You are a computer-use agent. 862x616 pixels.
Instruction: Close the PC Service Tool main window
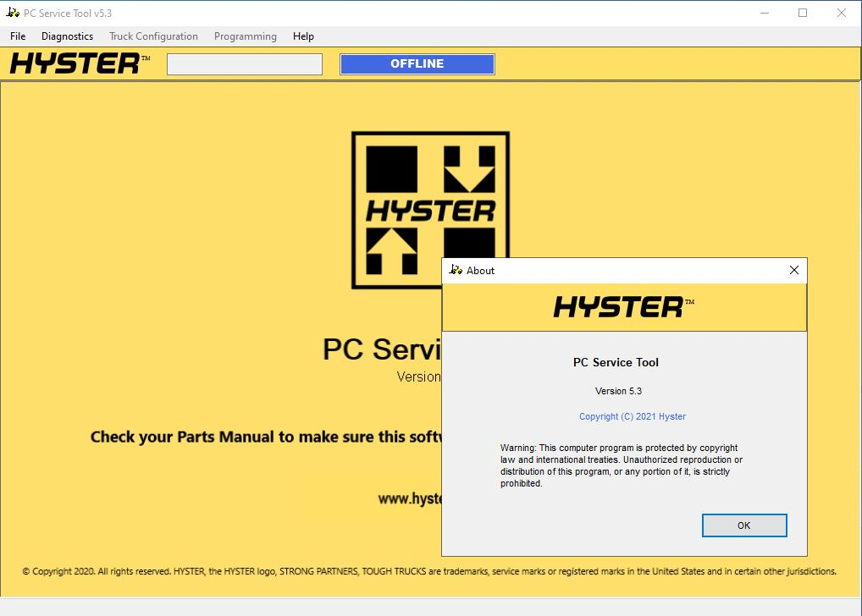click(841, 13)
